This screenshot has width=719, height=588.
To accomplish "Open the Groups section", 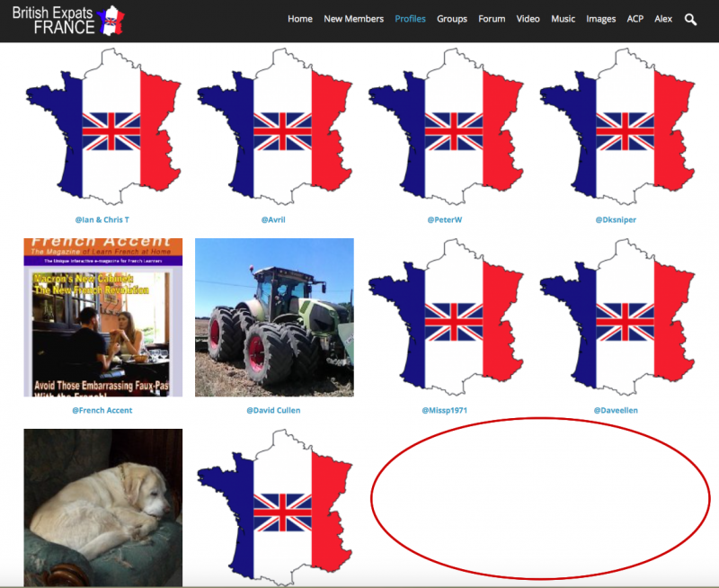I will [452, 19].
